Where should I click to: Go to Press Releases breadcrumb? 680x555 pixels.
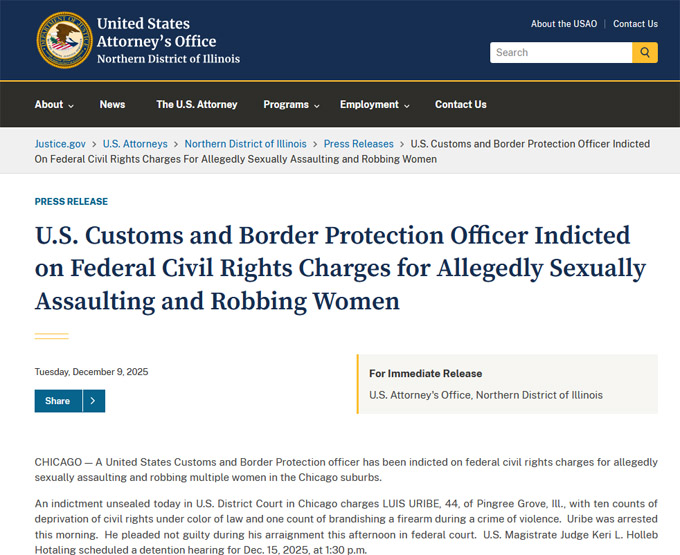(359, 144)
